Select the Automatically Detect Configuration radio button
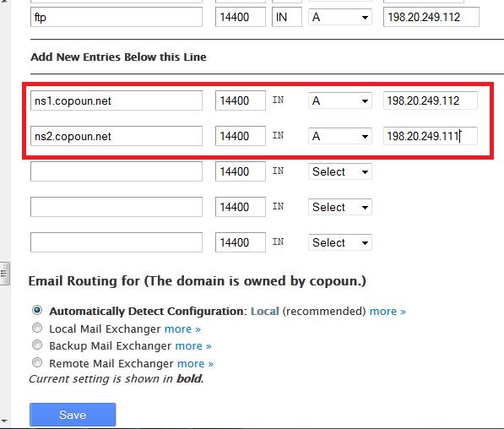The width and height of the screenshot is (504, 429). [37, 310]
